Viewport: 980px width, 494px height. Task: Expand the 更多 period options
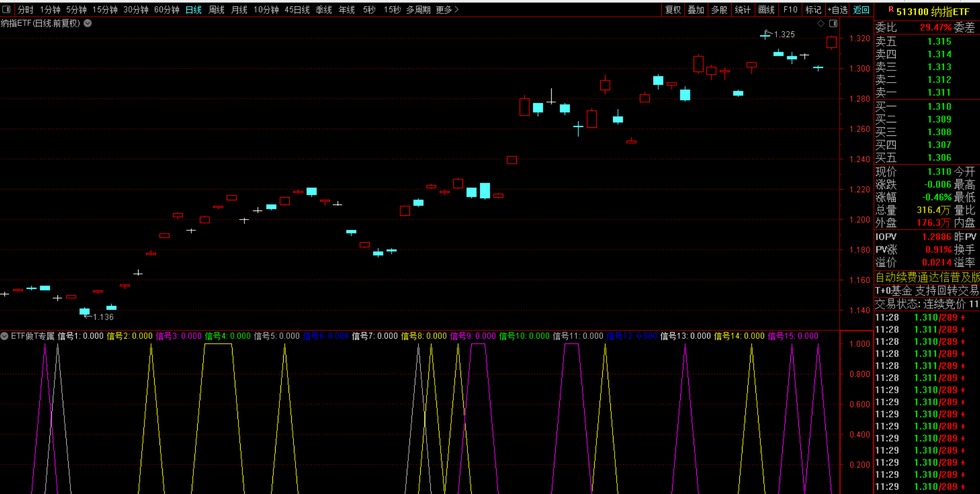click(x=447, y=10)
